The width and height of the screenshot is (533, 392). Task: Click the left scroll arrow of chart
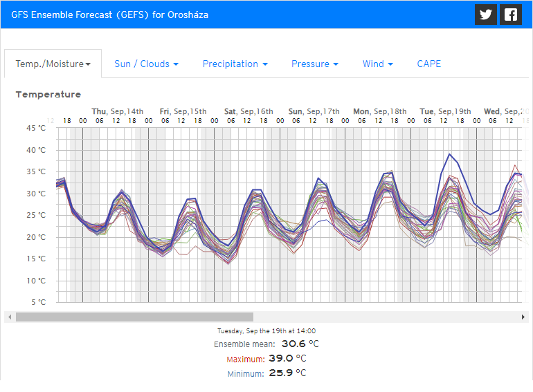click(9, 317)
